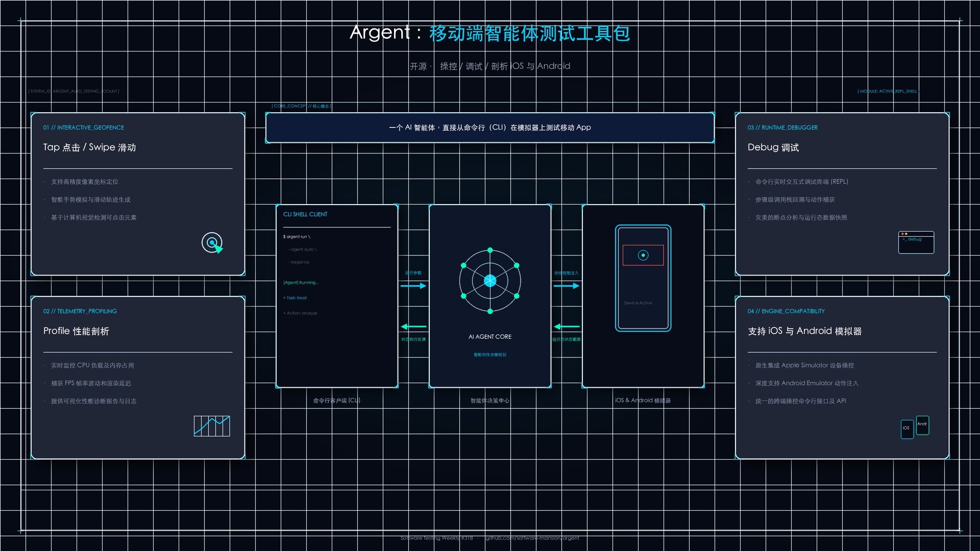Click the '运行态状态截图' arrow label
The image size is (980, 551).
click(x=567, y=339)
